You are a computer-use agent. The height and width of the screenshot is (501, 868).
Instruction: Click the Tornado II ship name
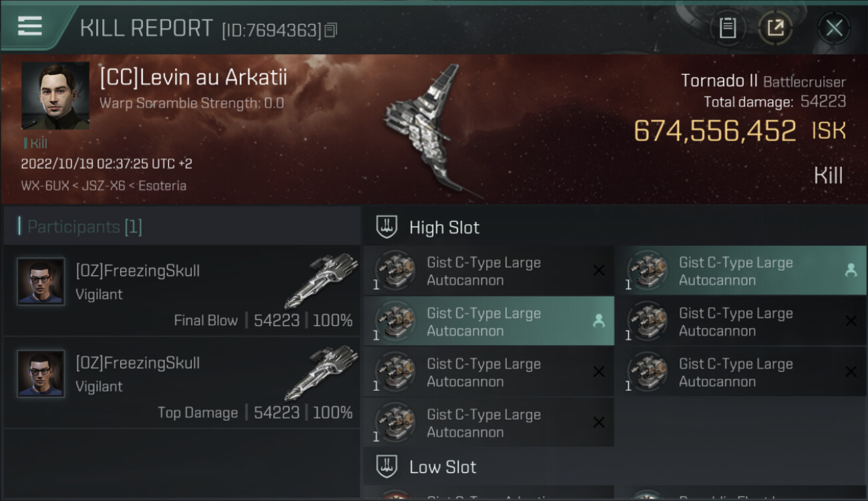pyautogui.click(x=719, y=81)
